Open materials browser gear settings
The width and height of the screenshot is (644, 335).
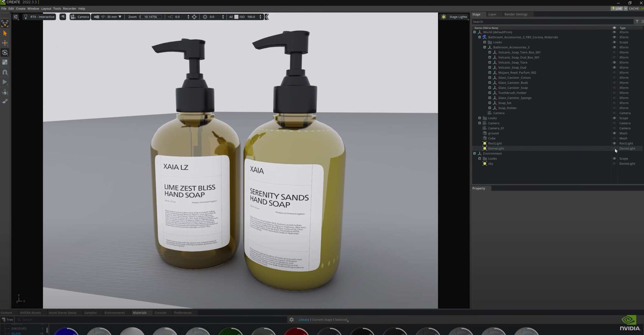click(291, 320)
